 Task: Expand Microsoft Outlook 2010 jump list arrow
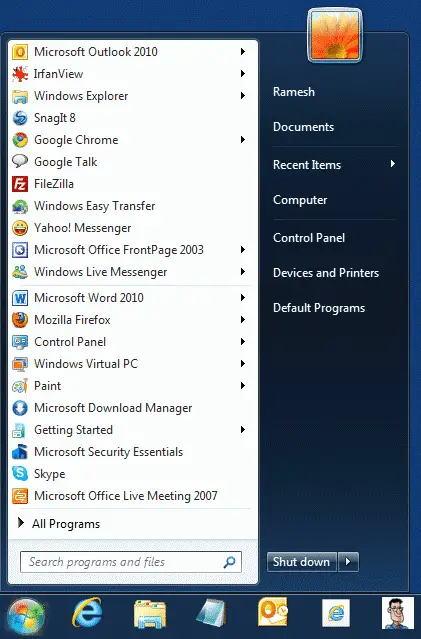[243, 51]
